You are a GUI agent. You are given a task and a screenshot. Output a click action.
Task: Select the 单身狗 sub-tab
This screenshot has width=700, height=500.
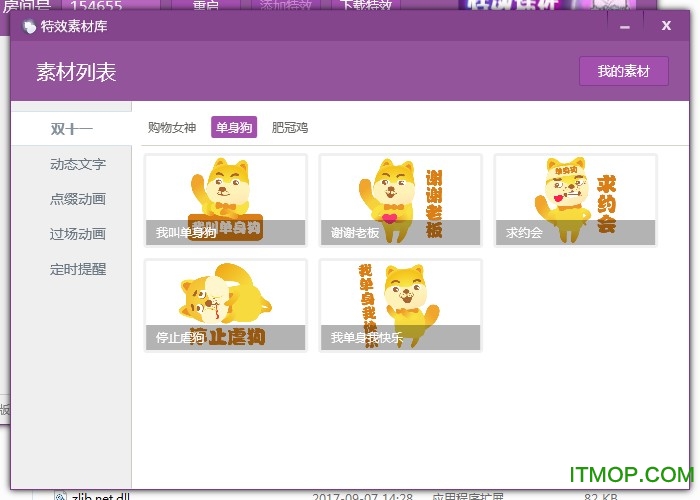click(234, 128)
